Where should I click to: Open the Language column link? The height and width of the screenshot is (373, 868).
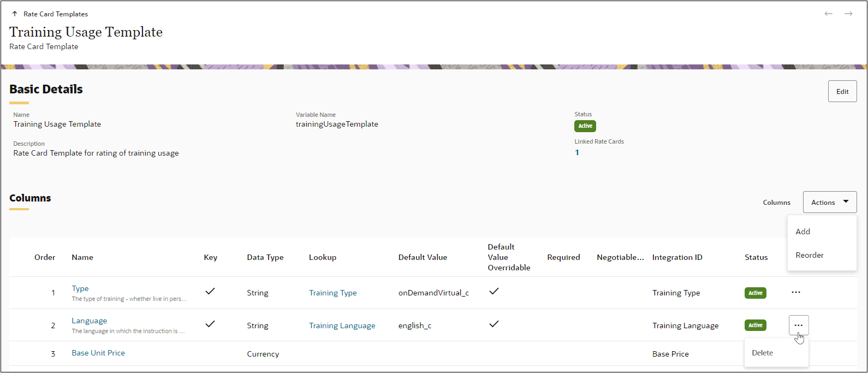click(x=90, y=321)
